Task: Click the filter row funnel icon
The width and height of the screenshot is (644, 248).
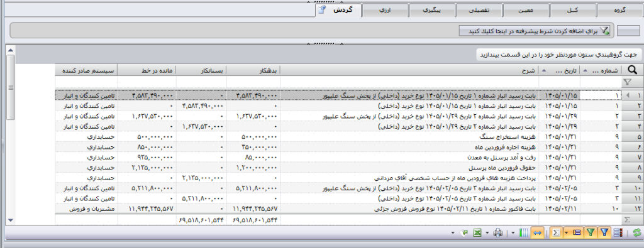Action: [x=627, y=82]
